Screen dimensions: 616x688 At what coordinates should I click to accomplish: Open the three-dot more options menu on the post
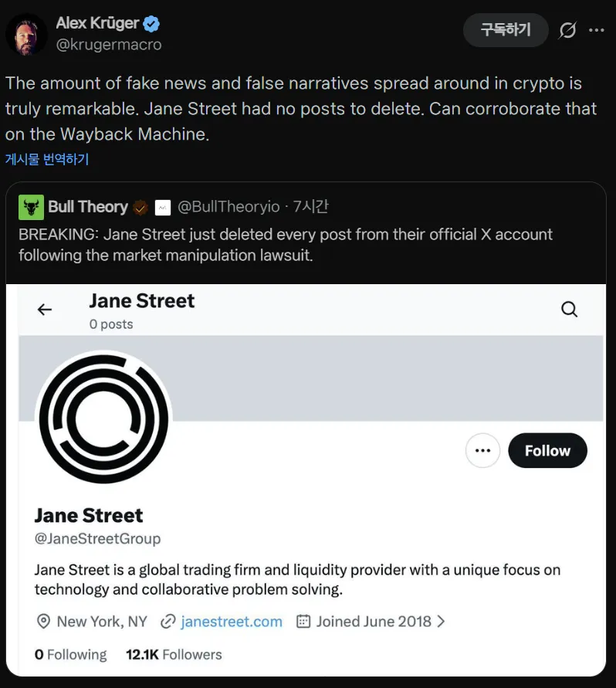click(x=597, y=30)
